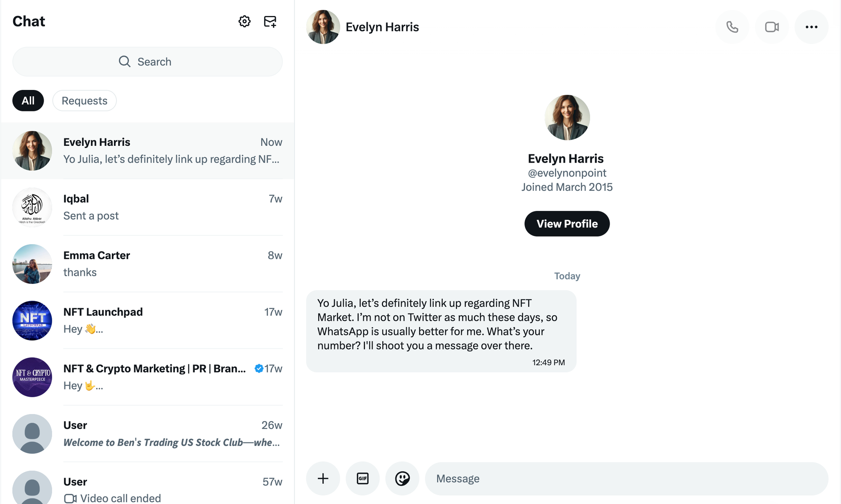Select the All conversations filter
The width and height of the screenshot is (841, 504).
click(x=28, y=100)
